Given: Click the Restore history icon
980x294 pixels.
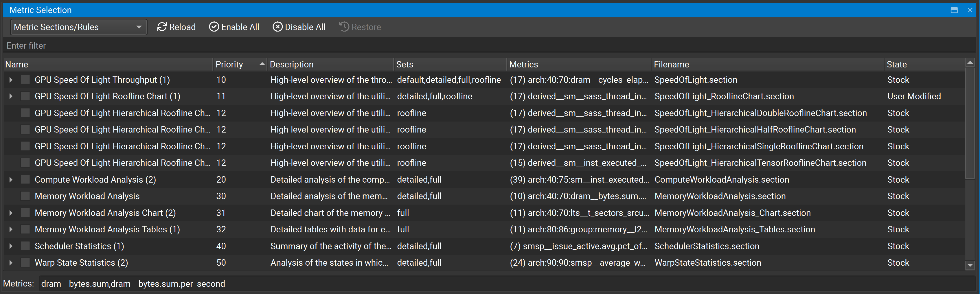Looking at the screenshot, I should tap(344, 27).
